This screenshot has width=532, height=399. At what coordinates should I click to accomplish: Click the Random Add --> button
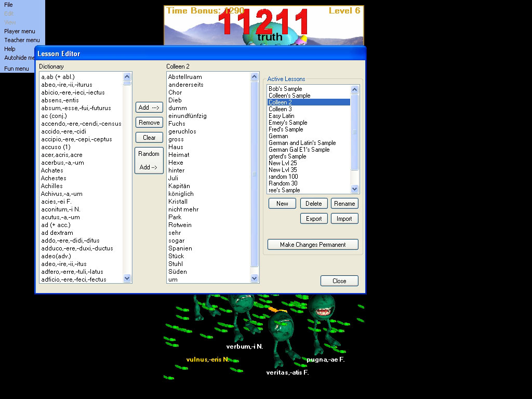(149, 161)
